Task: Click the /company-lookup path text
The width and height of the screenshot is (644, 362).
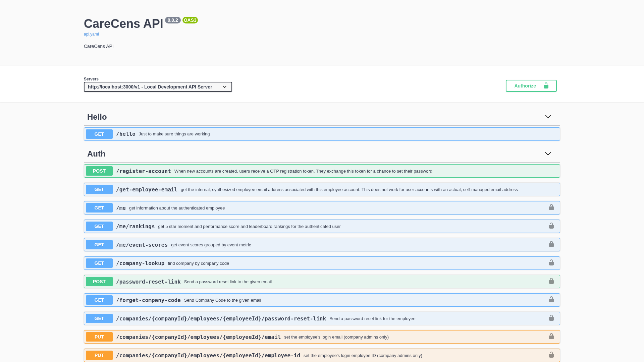Action: point(140,263)
